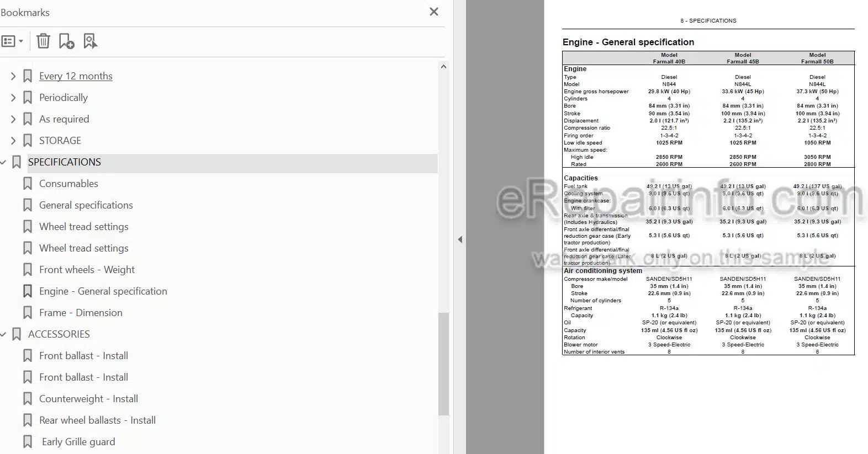Click the Compression ratio row label
Image resolution: width=868 pixels, height=454 pixels.
pos(587,128)
